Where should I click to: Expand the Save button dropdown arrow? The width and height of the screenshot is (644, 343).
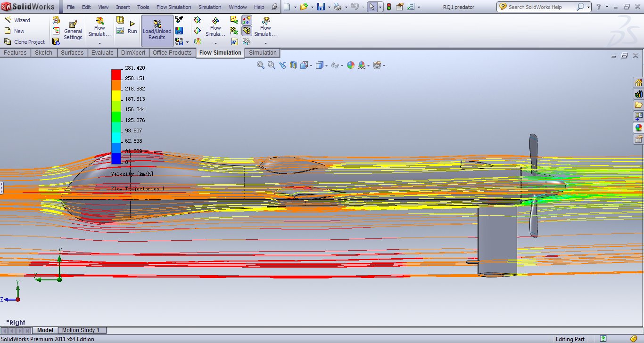329,7
